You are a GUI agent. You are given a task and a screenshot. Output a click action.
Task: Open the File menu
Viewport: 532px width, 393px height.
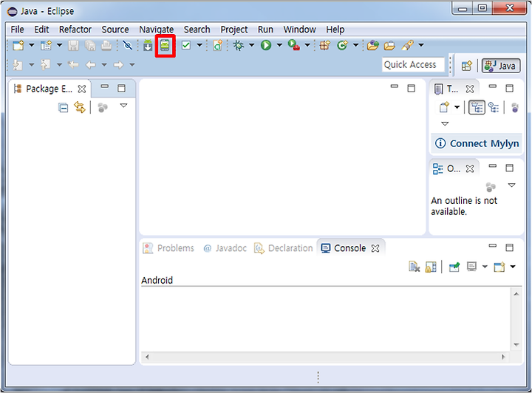point(17,30)
